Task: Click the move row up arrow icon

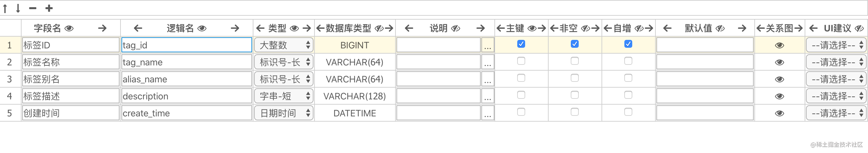Action: point(5,8)
